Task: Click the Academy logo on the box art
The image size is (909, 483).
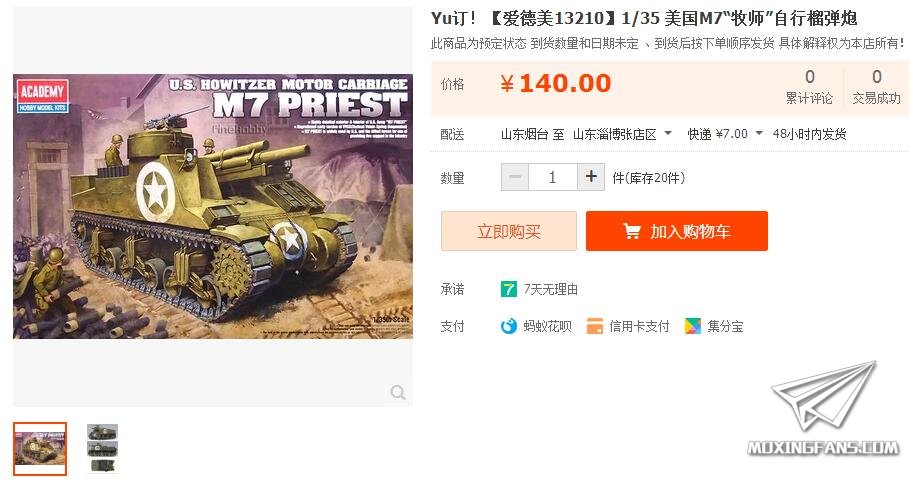Action: [x=42, y=95]
